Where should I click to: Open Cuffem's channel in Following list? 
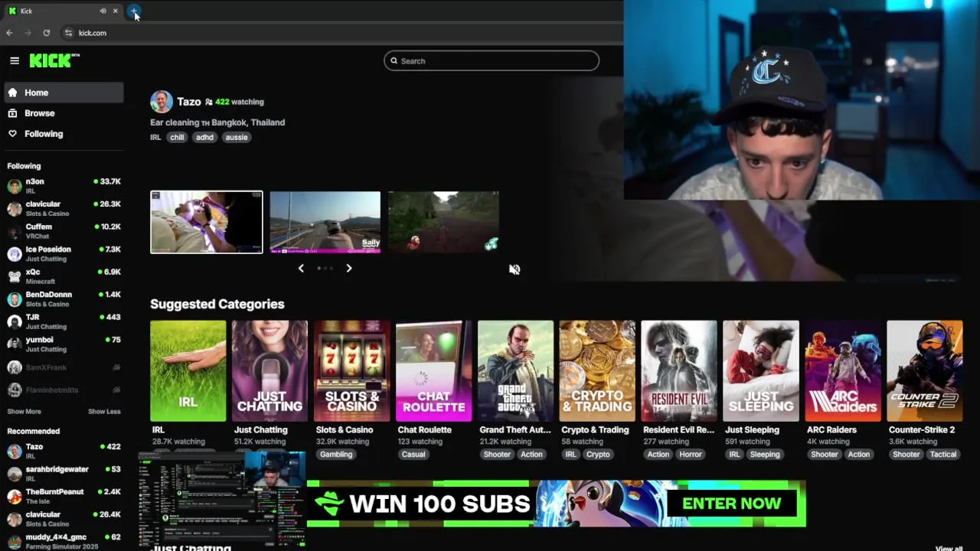pos(64,231)
